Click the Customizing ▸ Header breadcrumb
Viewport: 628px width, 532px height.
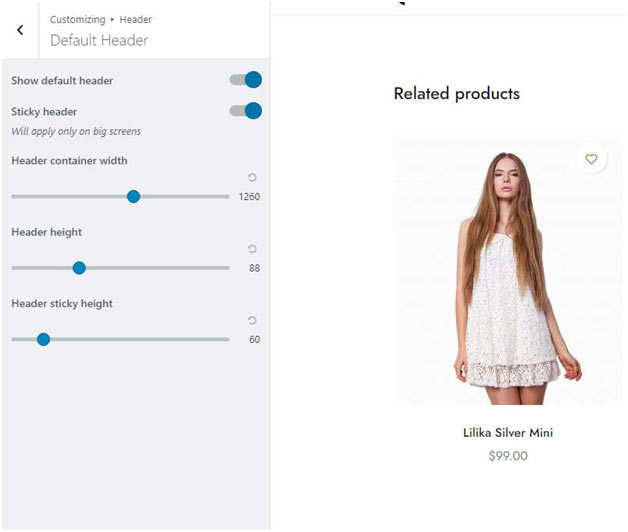pyautogui.click(x=100, y=20)
